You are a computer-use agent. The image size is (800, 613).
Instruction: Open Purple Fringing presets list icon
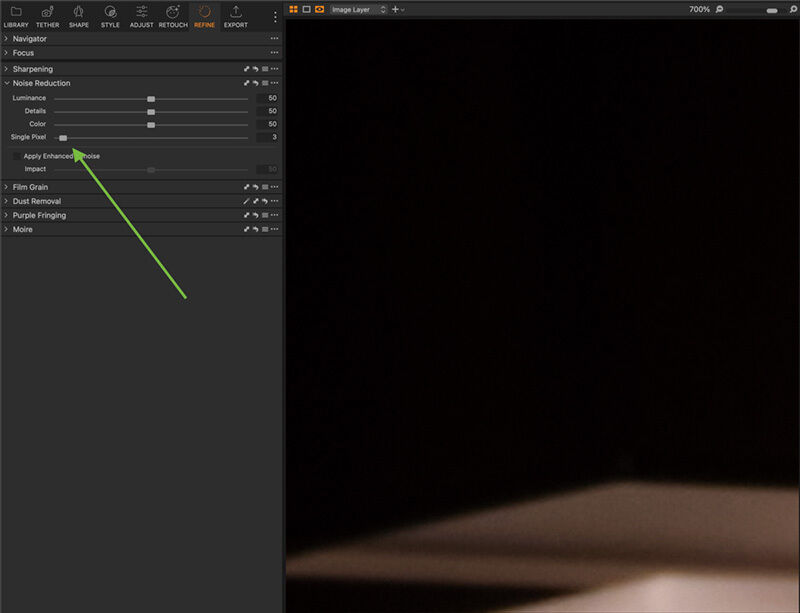click(x=265, y=215)
